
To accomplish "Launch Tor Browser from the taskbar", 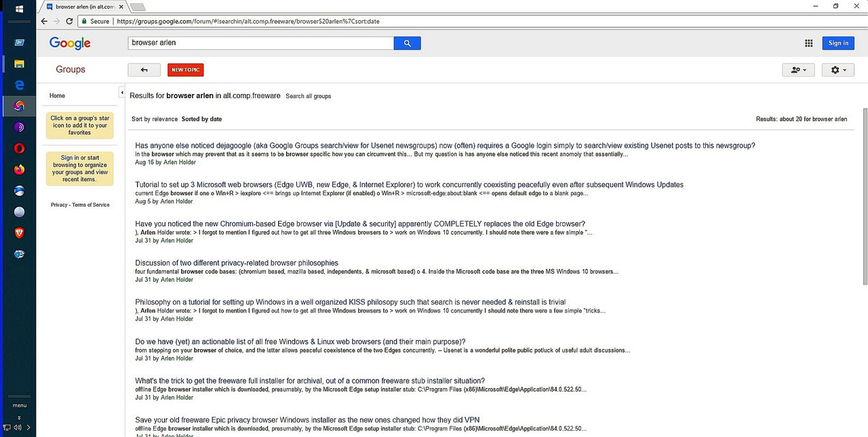I will point(19,127).
